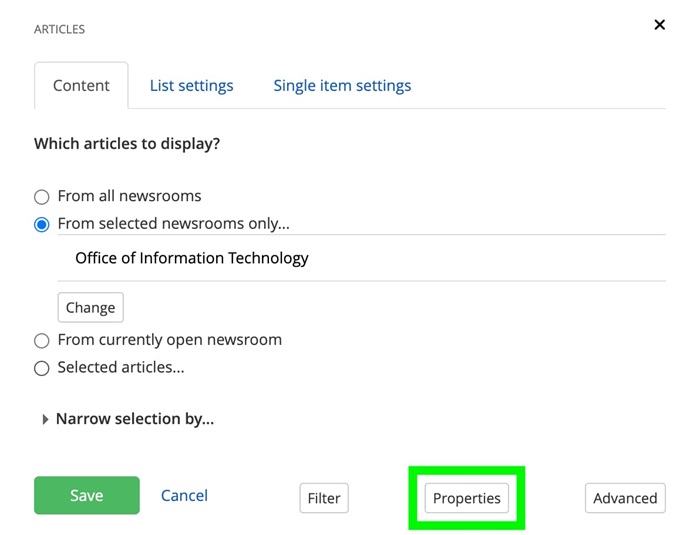Image resolution: width=700 pixels, height=535 pixels.
Task: Click the ARTICLES dialog title
Action: 59,29
